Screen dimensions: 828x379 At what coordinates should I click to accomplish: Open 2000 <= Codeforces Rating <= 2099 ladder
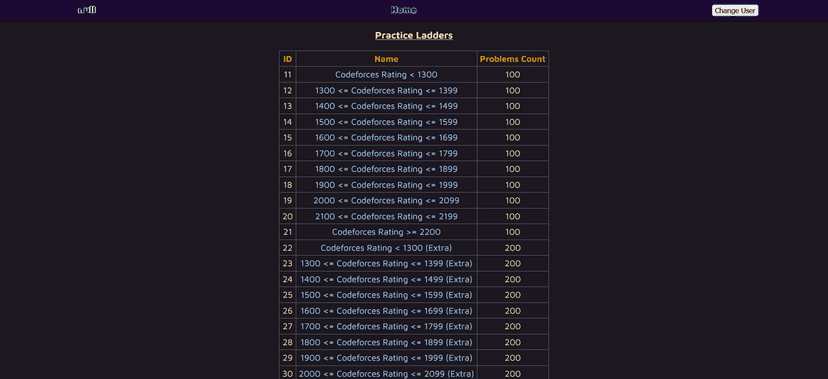point(386,201)
